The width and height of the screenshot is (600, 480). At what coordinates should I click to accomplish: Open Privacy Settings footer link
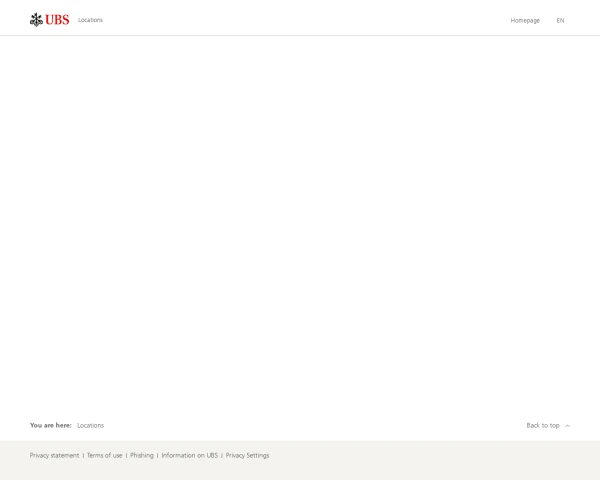tap(247, 455)
